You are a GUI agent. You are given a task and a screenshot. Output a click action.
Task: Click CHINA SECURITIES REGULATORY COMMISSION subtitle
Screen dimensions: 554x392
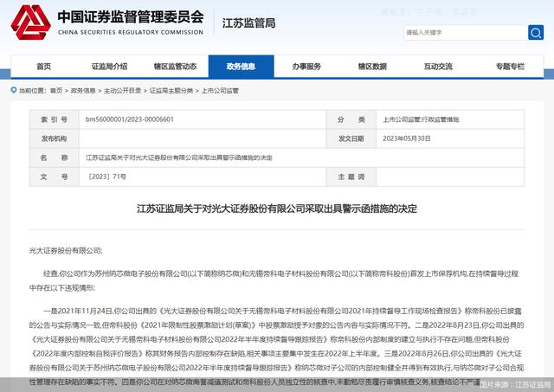pos(131,32)
